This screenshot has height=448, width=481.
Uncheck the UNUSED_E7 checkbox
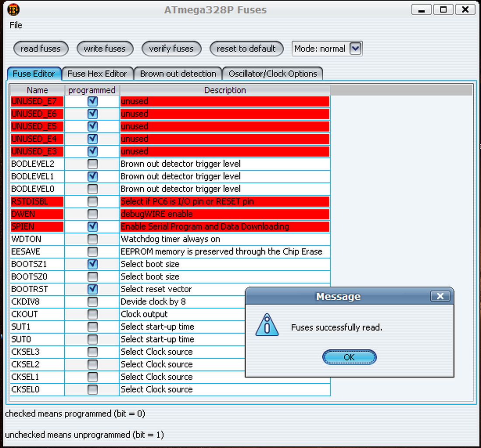tap(92, 101)
